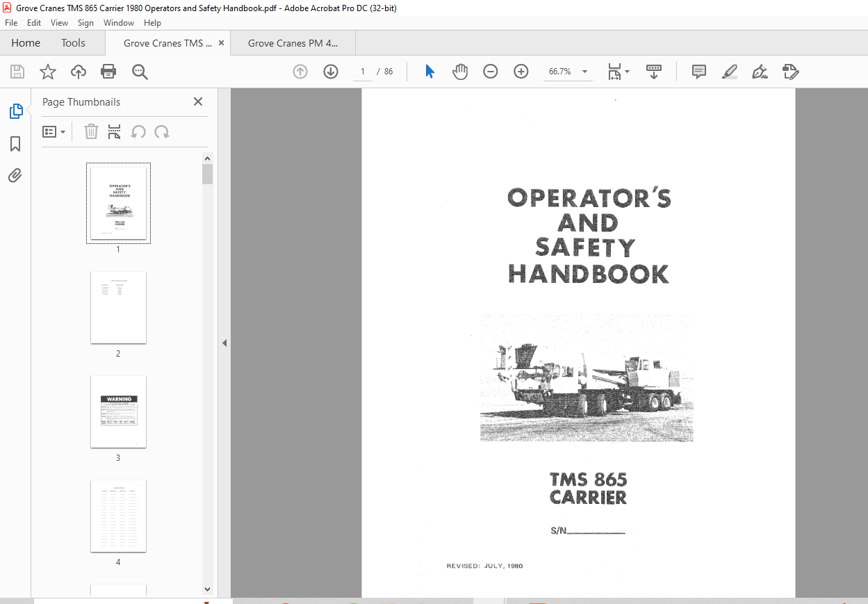Click the thumbnail panel scrollbar thumb
The image size is (868, 604).
(x=207, y=174)
